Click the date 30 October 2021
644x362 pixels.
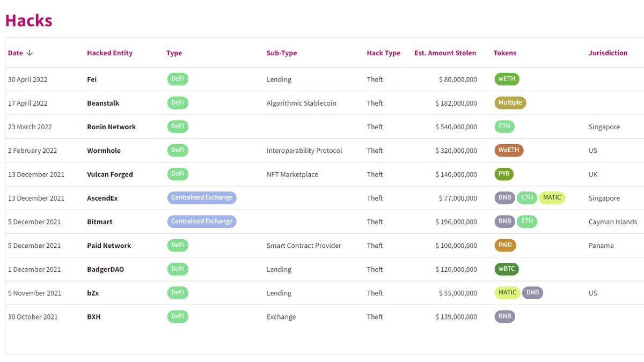click(x=33, y=317)
